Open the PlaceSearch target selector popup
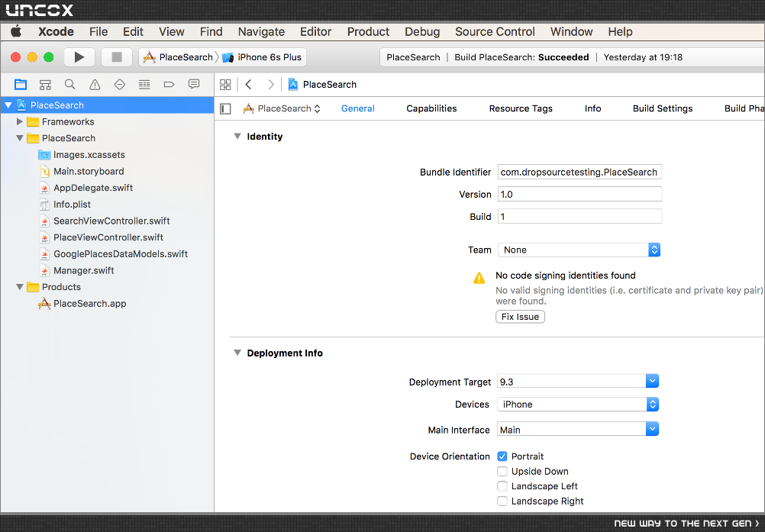Viewport: 765px width, 532px height. [x=282, y=108]
